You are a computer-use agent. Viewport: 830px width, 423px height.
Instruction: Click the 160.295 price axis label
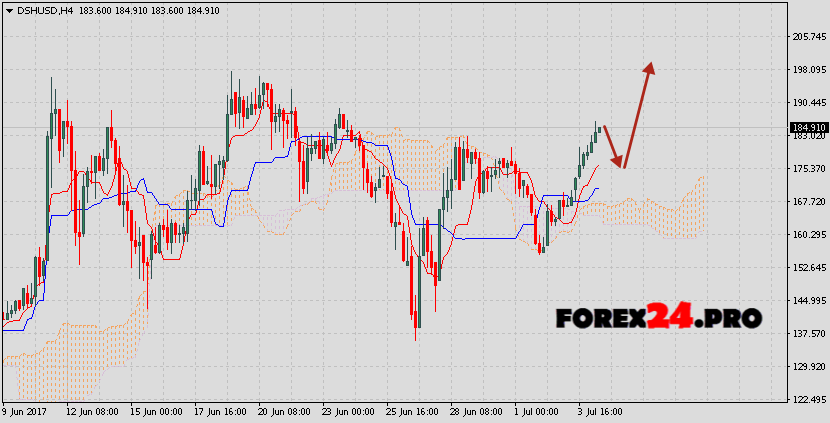point(807,235)
